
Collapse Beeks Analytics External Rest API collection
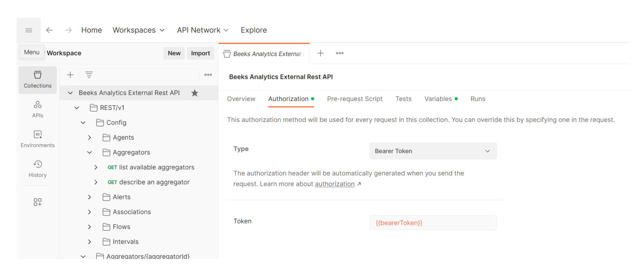70,93
